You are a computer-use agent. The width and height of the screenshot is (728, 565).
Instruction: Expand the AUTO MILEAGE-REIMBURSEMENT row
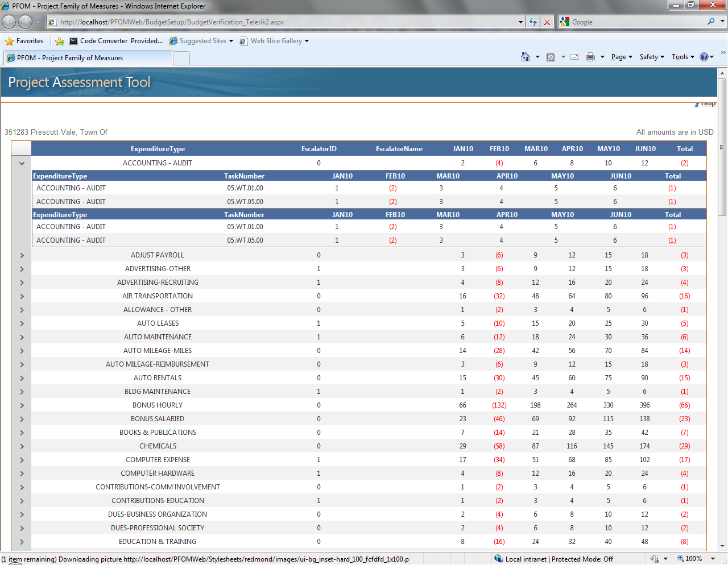click(22, 364)
